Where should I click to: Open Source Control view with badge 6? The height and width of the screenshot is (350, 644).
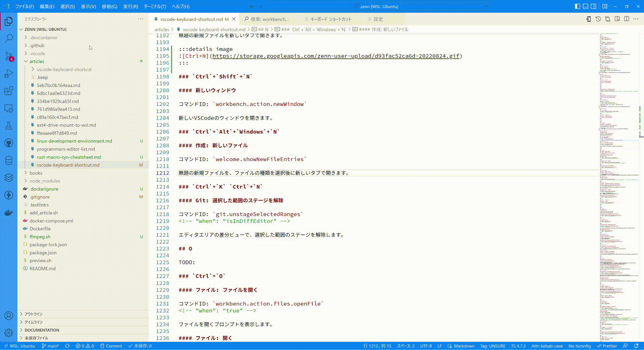pyautogui.click(x=9, y=56)
